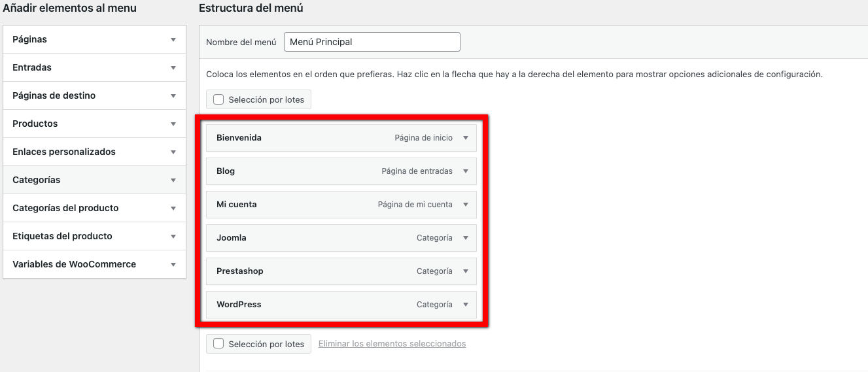Screen dimensions: 868x372
Task: Click the Página de mi cuenta text
Action: tap(415, 205)
